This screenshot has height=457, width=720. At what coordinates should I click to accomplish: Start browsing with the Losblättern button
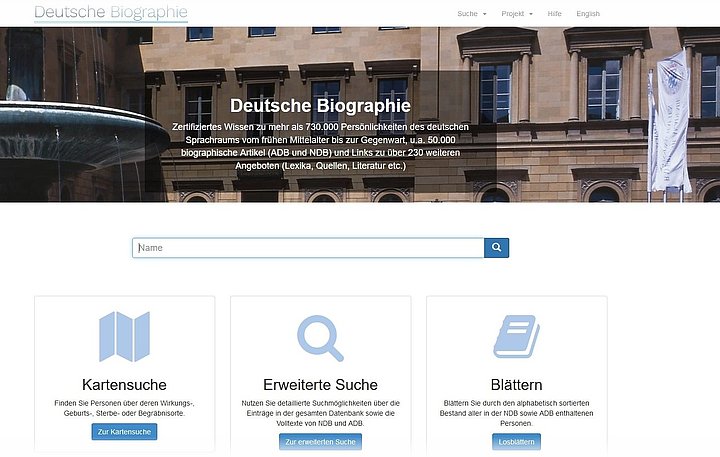click(x=517, y=442)
